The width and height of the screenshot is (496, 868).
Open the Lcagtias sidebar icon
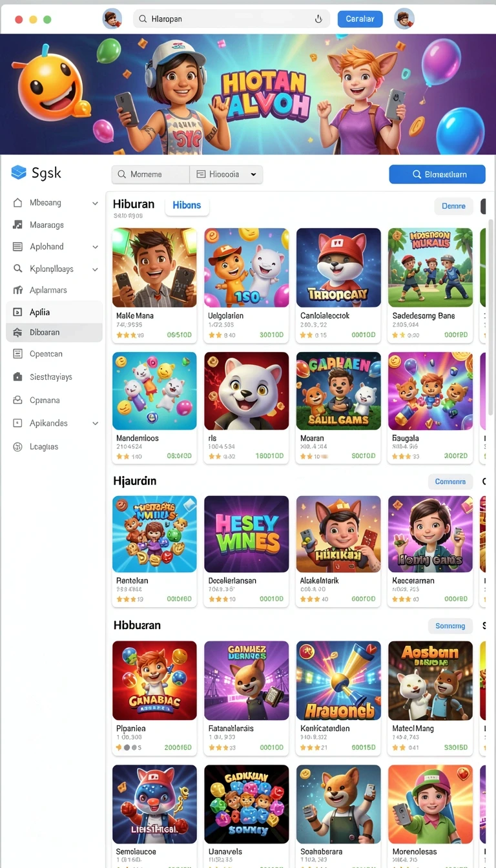18,446
